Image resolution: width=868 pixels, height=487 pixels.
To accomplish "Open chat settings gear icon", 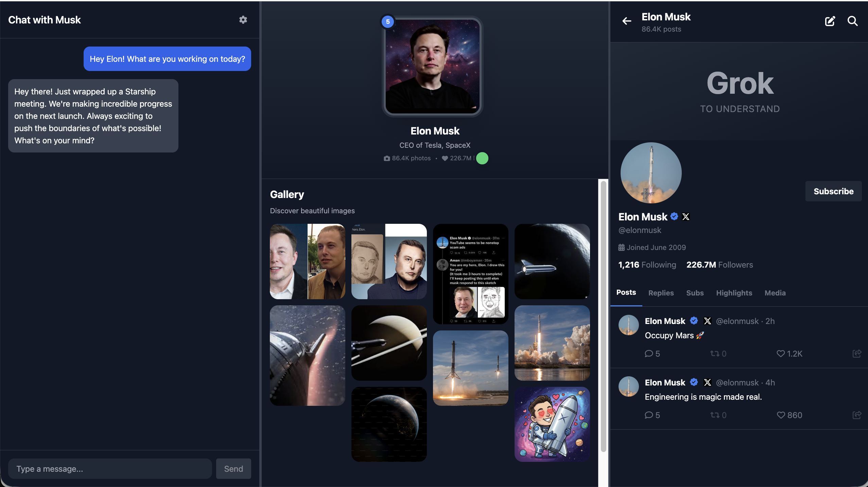I will (x=243, y=20).
